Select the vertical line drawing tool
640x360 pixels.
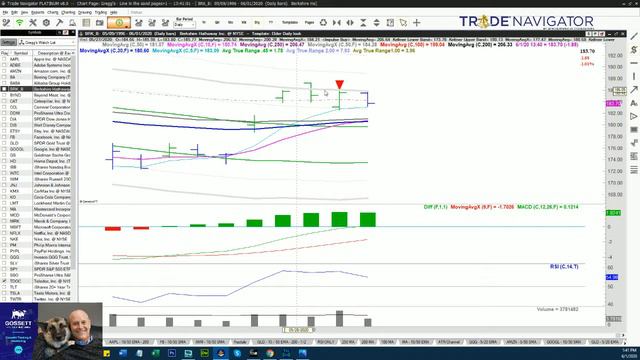point(634,76)
